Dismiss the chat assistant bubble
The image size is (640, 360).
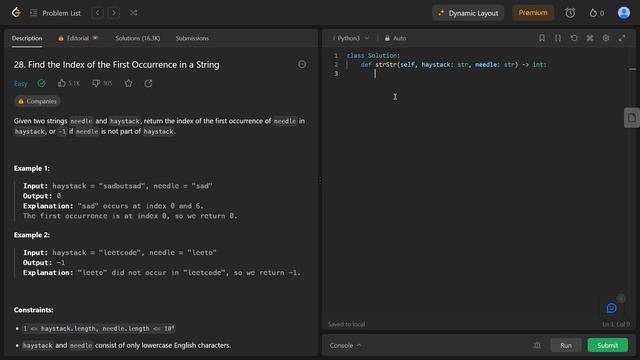pos(621,299)
